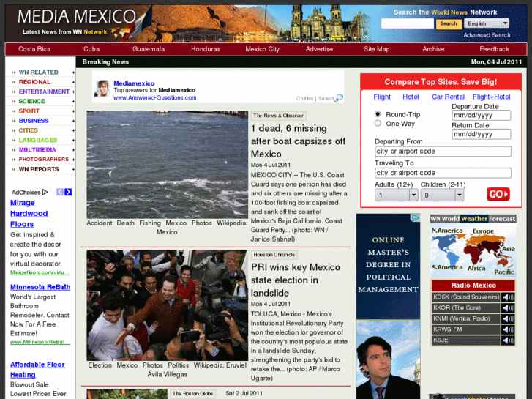Go to next ad with right arrow
Image resolution: width=532 pixels, height=399 pixels.
[x=68, y=192]
